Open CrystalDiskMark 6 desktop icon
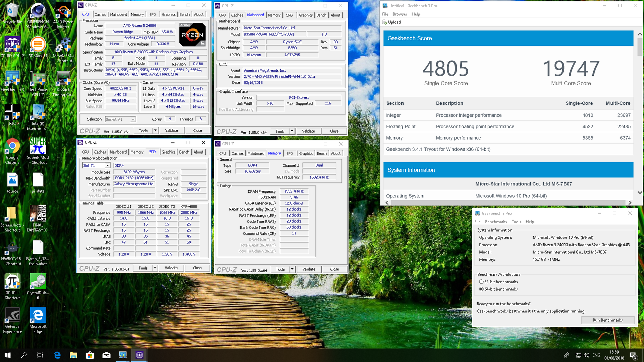The image size is (644, 362). click(38, 287)
